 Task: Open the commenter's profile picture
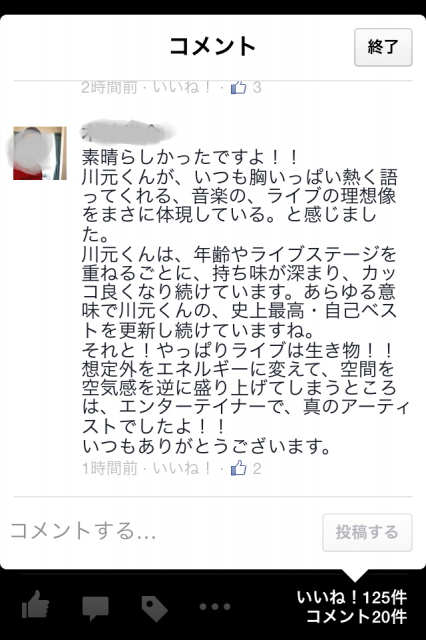coord(40,153)
